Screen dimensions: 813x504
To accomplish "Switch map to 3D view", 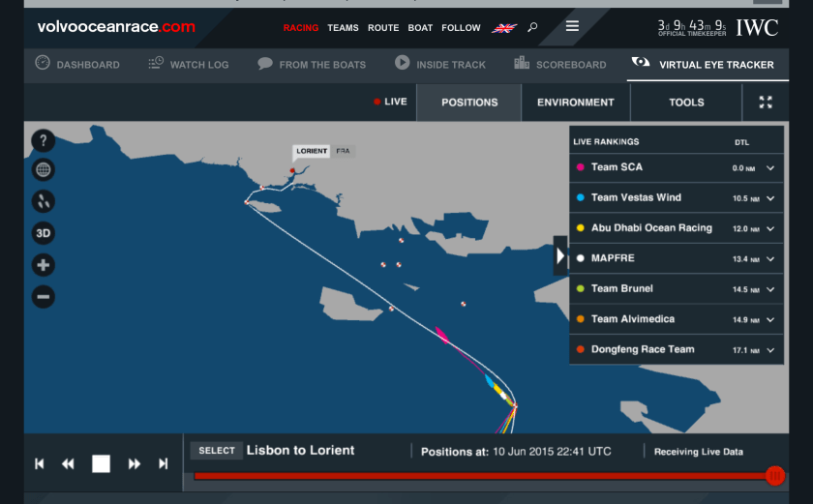I will pos(44,233).
